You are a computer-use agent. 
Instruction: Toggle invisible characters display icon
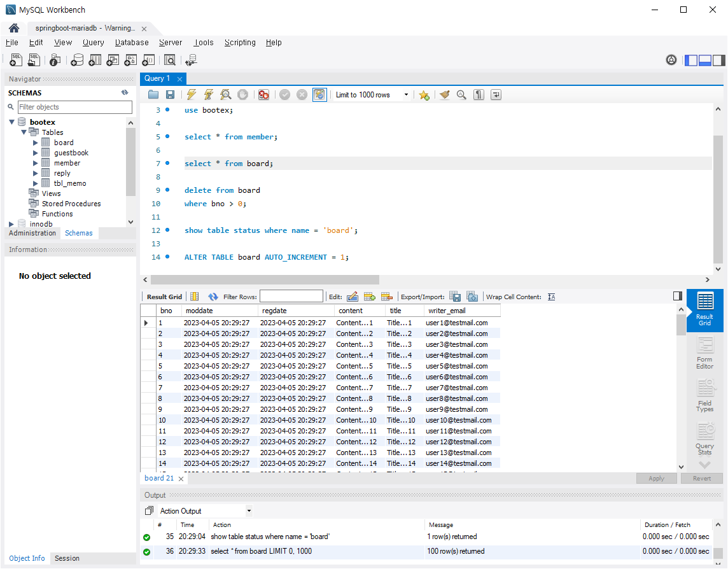[479, 95]
